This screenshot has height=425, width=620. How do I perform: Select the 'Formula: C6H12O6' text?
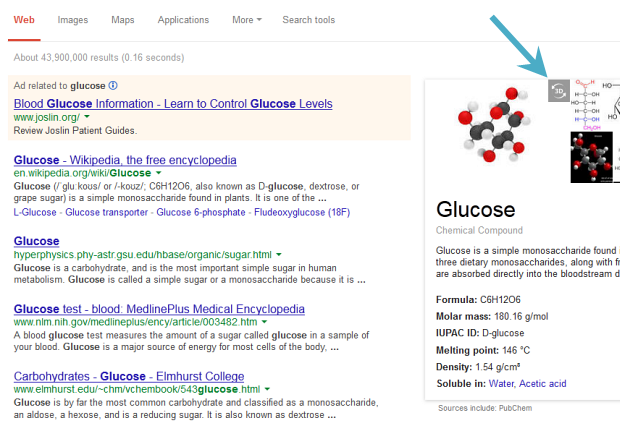pos(478,300)
